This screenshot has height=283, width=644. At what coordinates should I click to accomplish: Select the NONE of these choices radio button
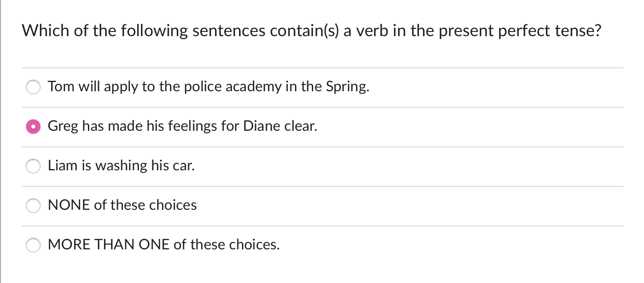pos(33,206)
